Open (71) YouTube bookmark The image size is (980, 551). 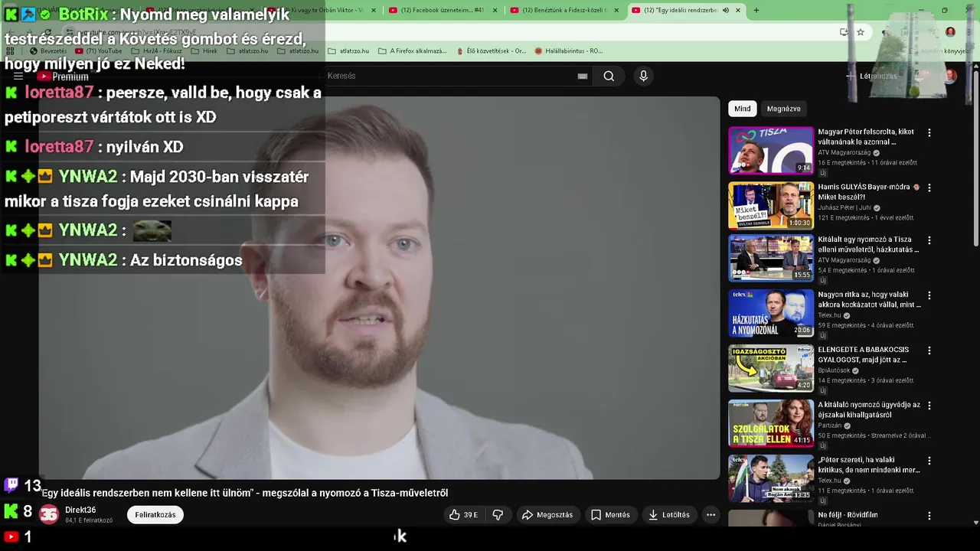point(98,51)
